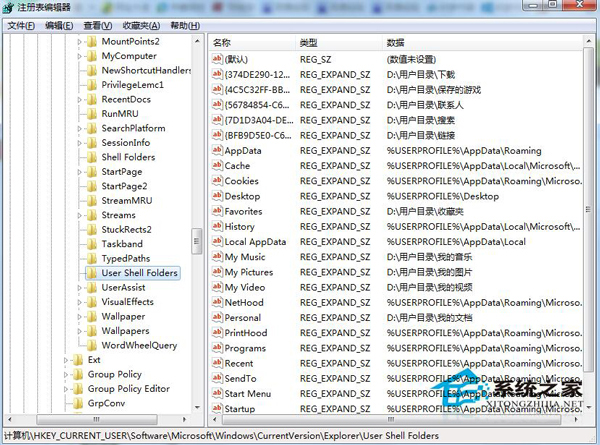Click the User Shell Folders folder icon

point(92,273)
